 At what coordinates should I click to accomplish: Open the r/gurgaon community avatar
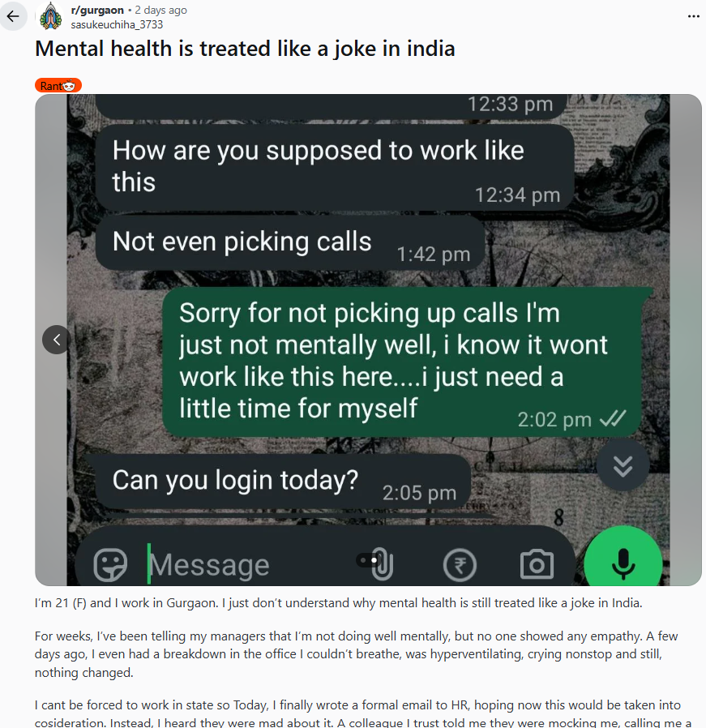tap(50, 16)
